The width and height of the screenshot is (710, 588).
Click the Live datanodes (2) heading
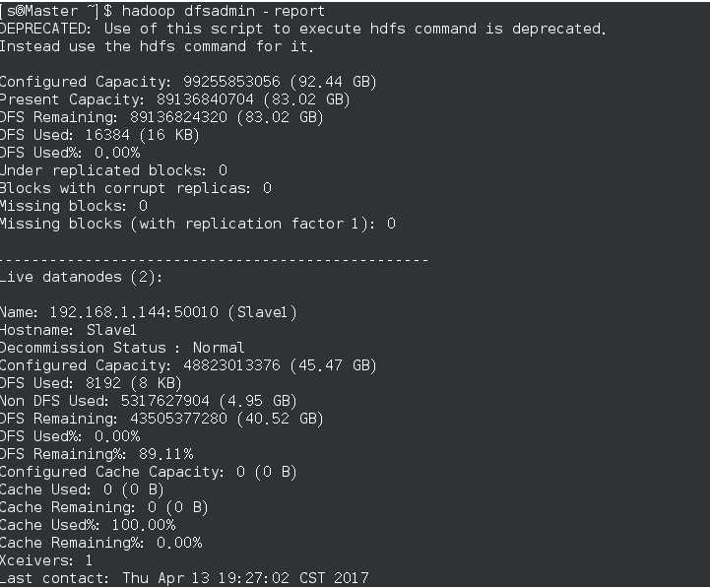82,277
